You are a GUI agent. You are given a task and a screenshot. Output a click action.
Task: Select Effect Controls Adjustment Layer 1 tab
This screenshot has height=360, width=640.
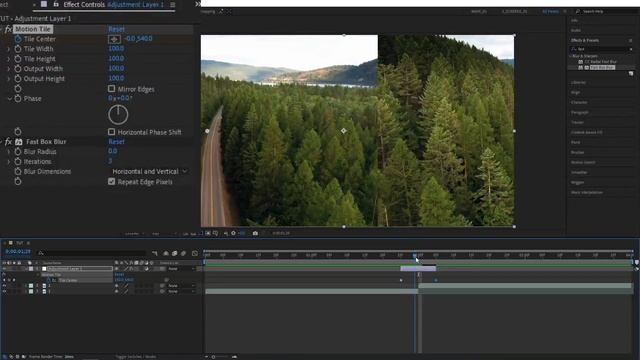point(113,4)
